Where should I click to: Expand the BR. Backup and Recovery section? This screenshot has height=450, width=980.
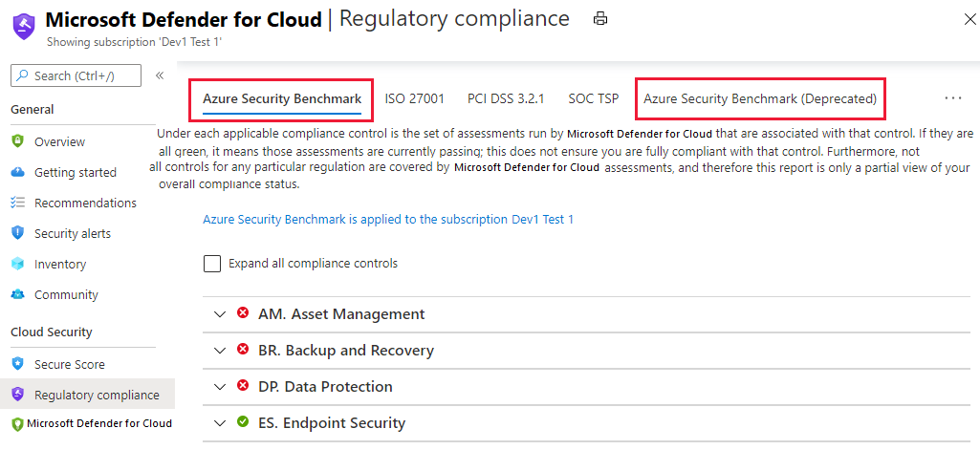click(x=220, y=351)
